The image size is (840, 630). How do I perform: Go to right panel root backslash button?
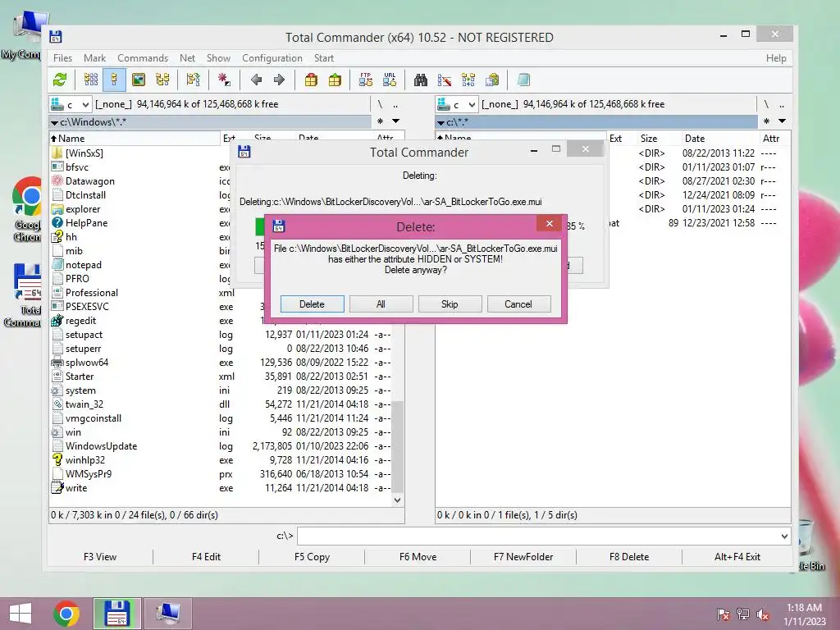click(766, 104)
